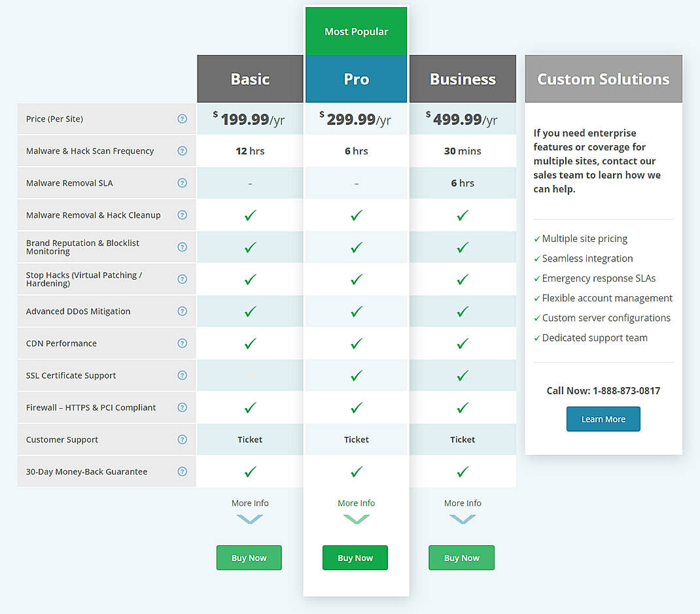Screen dimensions: 700x614
Task: Click the Call Now phone number
Action: click(x=603, y=390)
